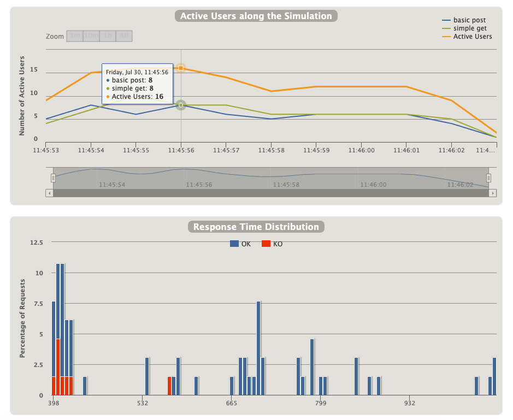The height and width of the screenshot is (420, 513).
Task: Click the 1m zoom button
Action: point(75,36)
